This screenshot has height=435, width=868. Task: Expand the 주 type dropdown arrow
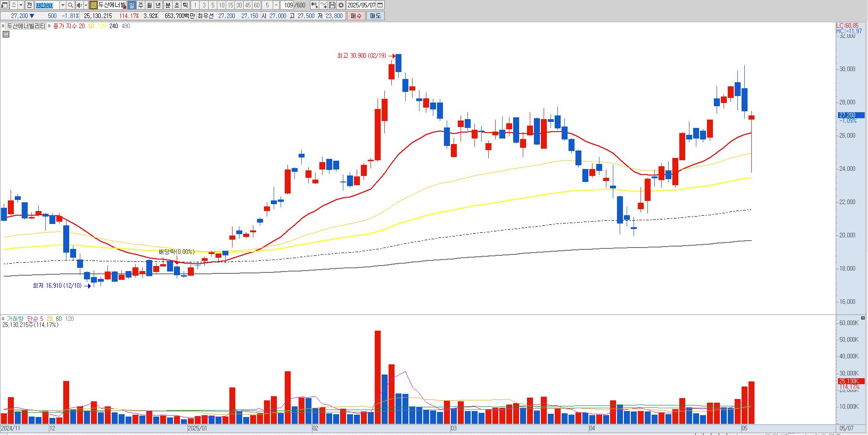[x=21, y=5]
